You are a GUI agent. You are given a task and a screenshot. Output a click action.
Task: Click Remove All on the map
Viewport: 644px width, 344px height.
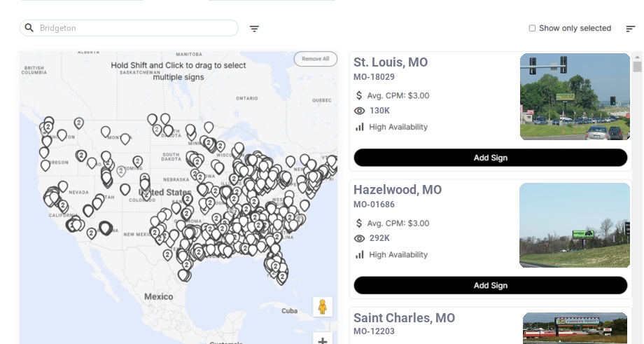(315, 59)
